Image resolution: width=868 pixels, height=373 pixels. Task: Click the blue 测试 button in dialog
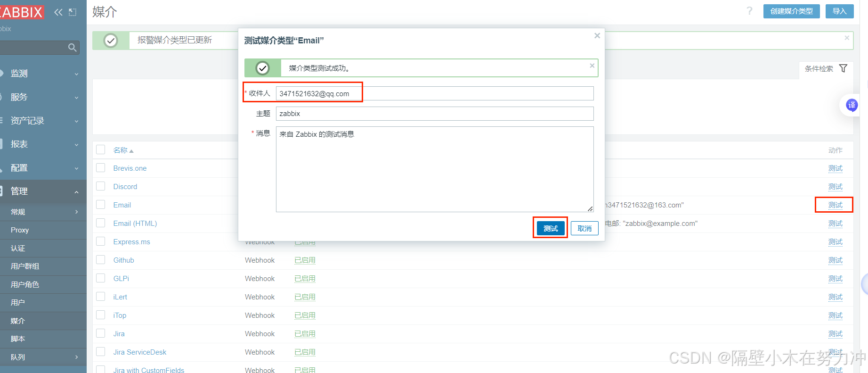point(551,228)
